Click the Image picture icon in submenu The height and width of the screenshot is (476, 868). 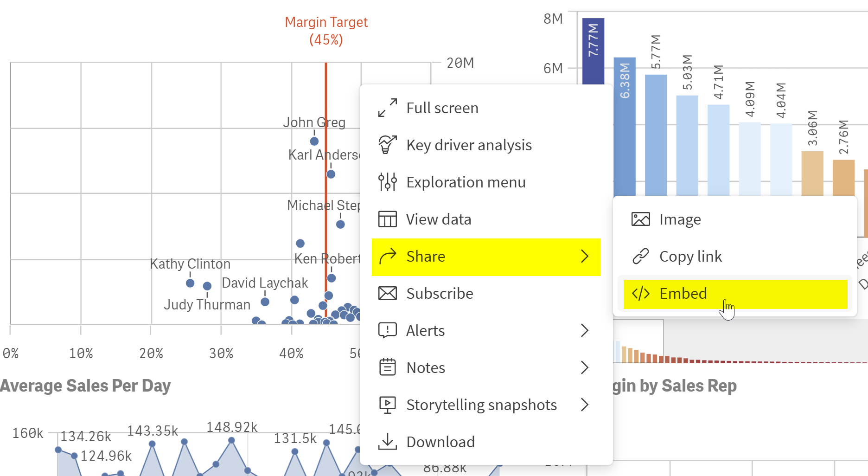(x=641, y=219)
